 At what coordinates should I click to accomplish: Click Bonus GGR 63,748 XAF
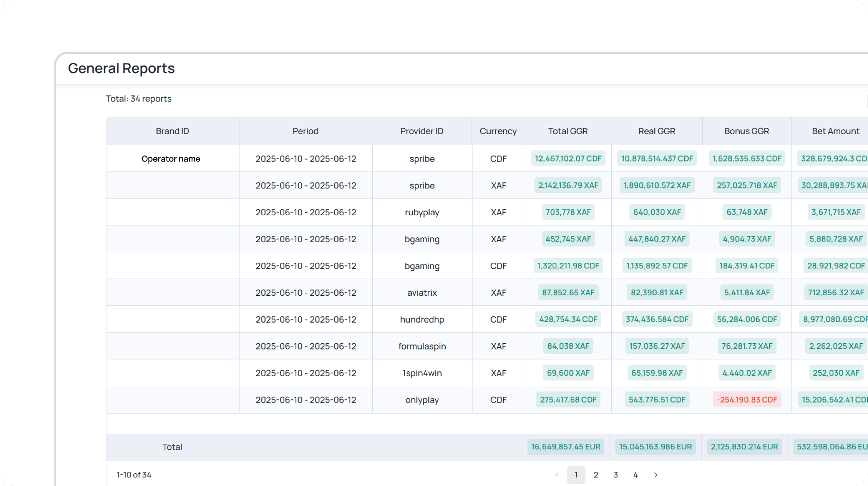pos(747,212)
